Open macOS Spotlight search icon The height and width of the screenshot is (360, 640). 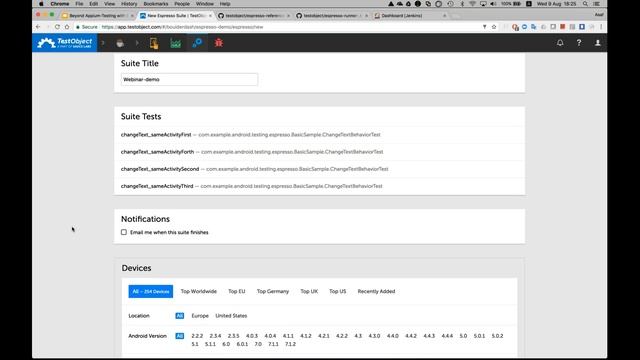click(585, 4)
